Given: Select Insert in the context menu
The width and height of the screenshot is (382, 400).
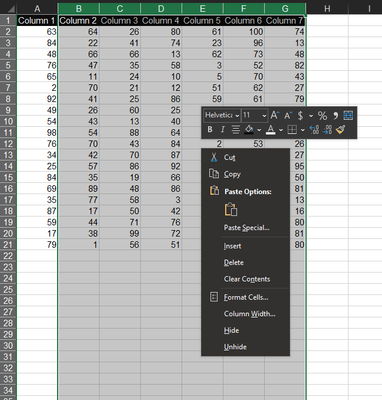Looking at the screenshot, I should (x=245, y=246).
